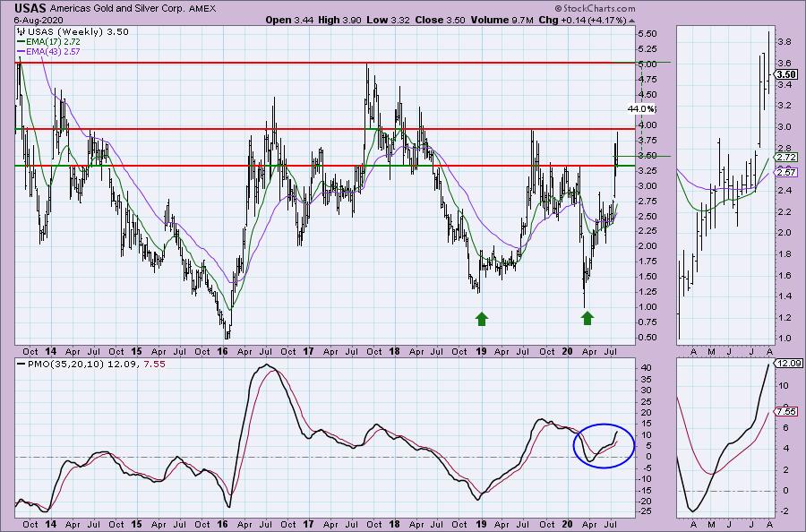Click the 0.75 price axis label

click(647, 322)
